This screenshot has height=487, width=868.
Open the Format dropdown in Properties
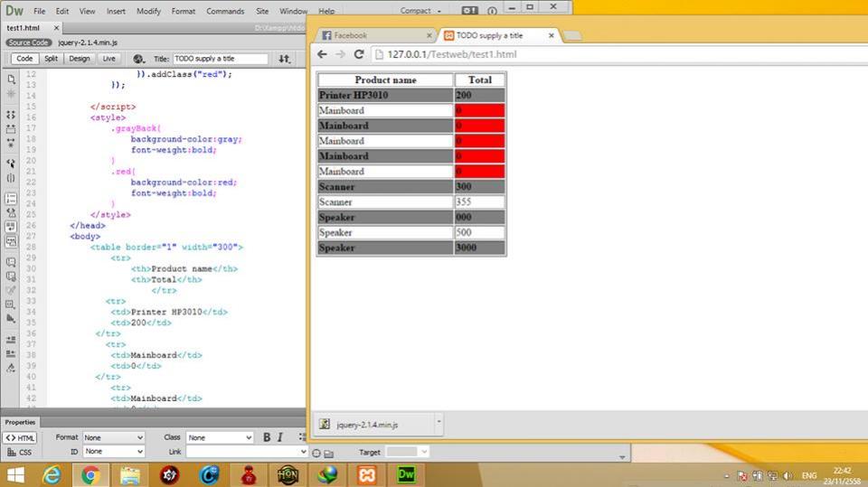click(114, 437)
